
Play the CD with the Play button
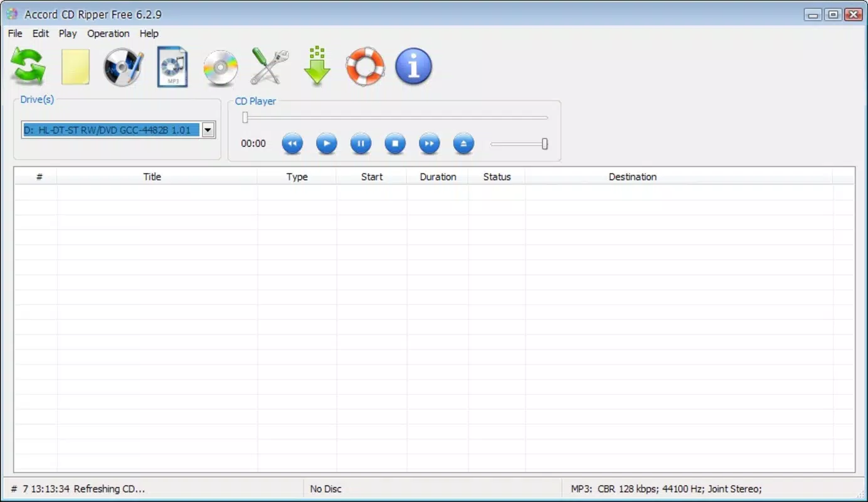tap(326, 144)
